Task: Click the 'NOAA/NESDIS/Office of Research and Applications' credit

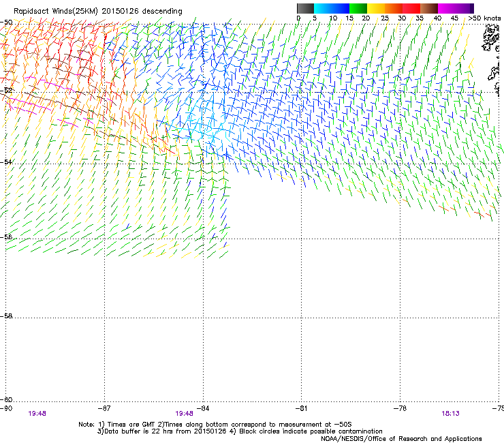Action: click(x=401, y=439)
